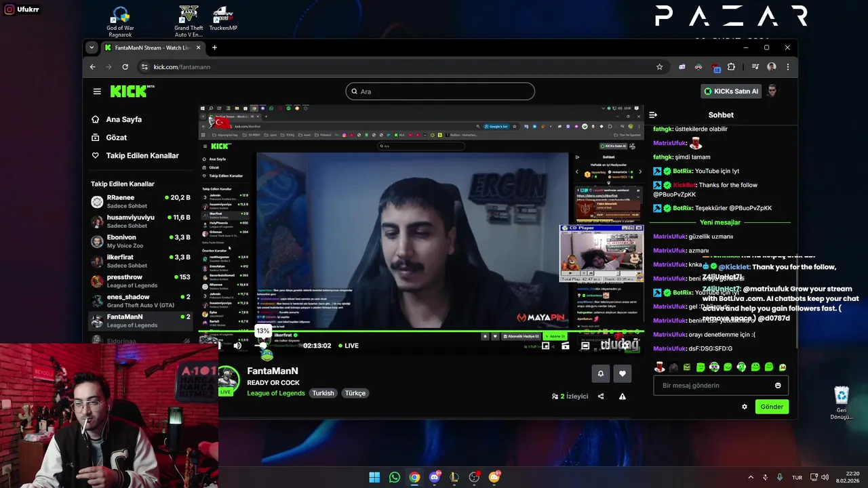Open the Chrome profile avatar
868x488 pixels.
(772, 67)
